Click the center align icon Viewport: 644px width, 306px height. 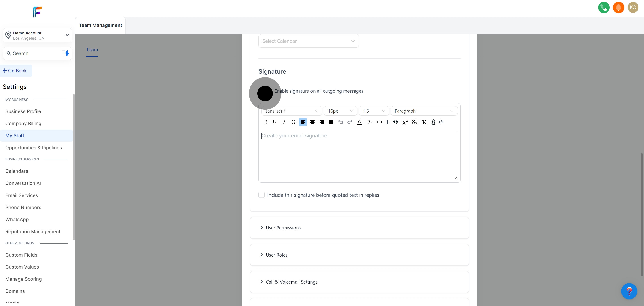pos(312,122)
